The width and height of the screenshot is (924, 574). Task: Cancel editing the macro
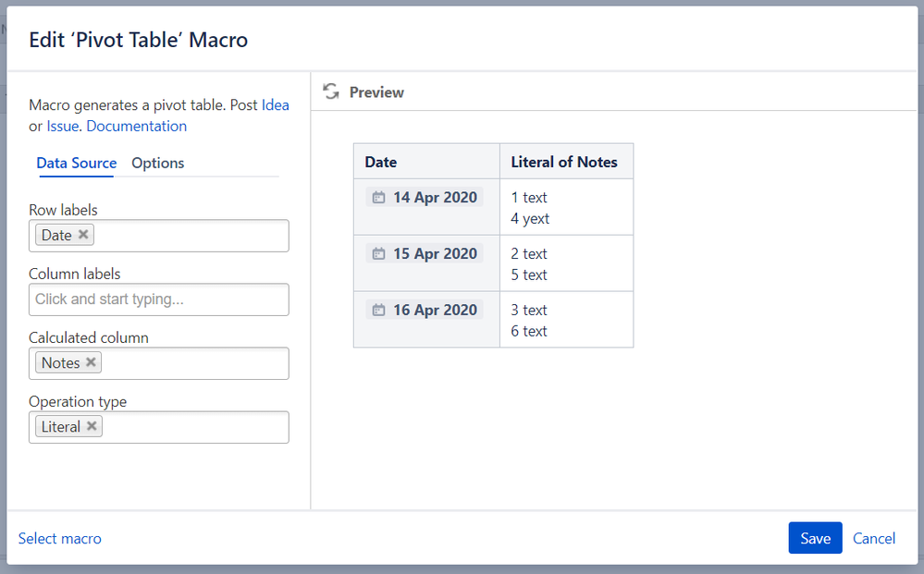pos(874,538)
